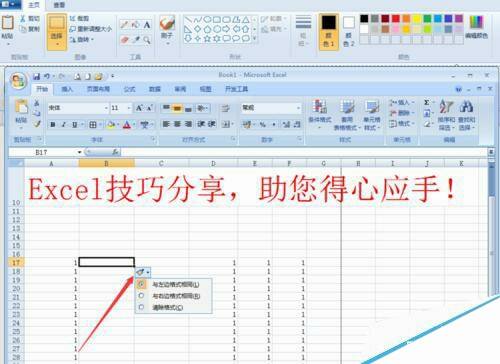The image size is (500, 364).
Task: Select the Paint text tool (A)
Action: (x=147, y=25)
